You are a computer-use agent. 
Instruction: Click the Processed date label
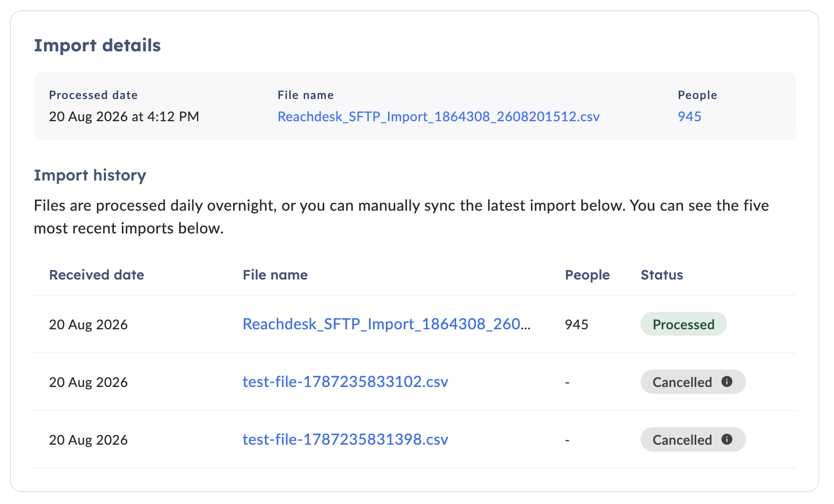(93, 95)
